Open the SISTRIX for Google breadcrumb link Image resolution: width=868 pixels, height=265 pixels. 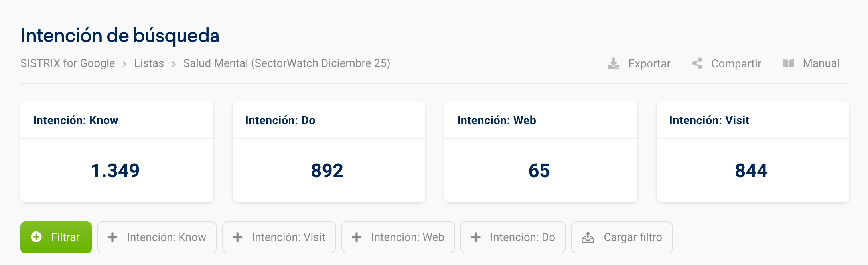[x=68, y=63]
